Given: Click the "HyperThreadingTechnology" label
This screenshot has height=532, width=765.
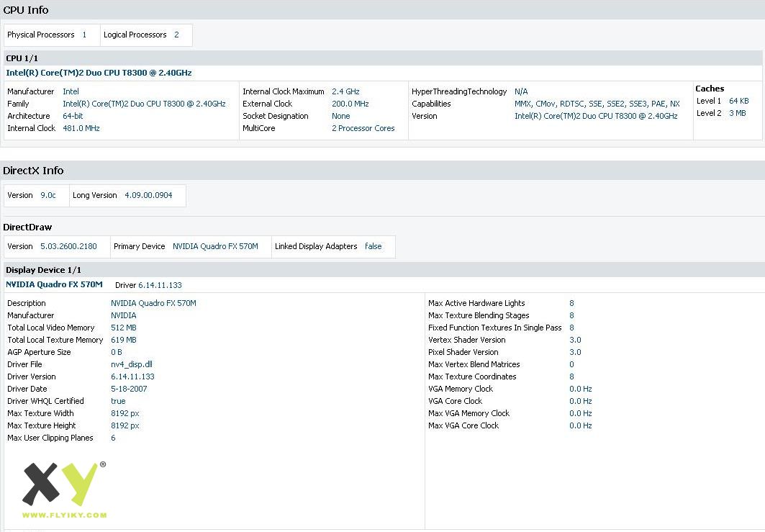Looking at the screenshot, I should click(x=459, y=91).
